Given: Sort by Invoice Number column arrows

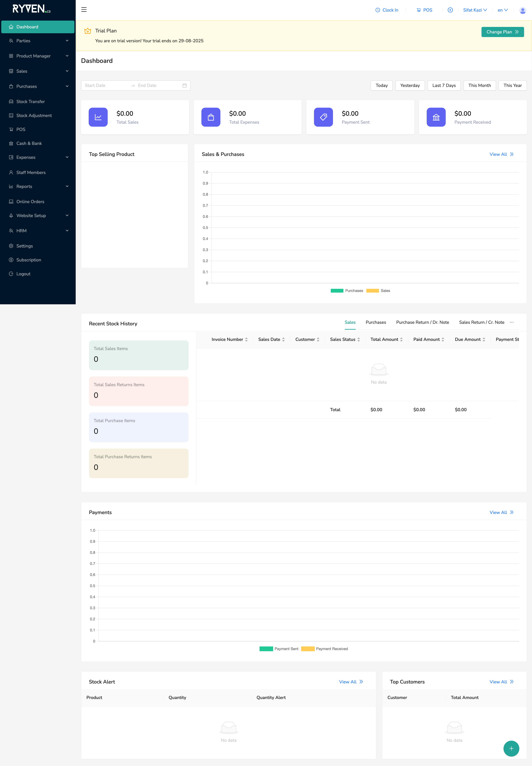Looking at the screenshot, I should point(246,339).
